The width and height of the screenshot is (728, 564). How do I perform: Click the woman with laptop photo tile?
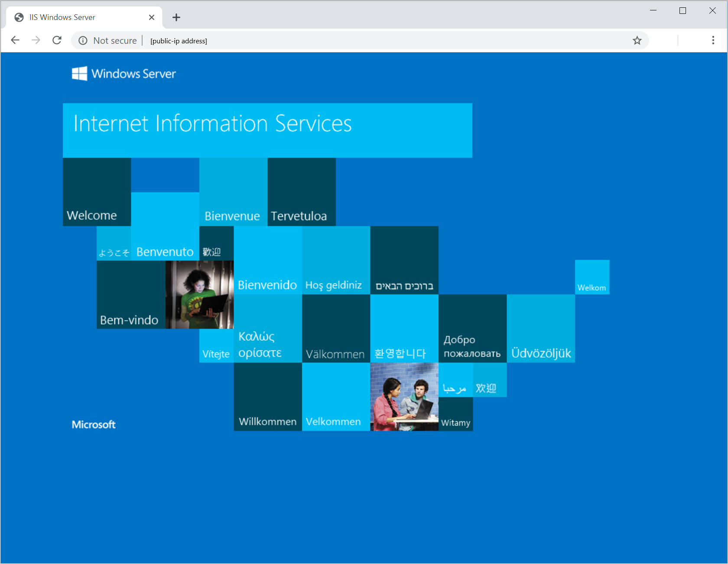click(199, 295)
